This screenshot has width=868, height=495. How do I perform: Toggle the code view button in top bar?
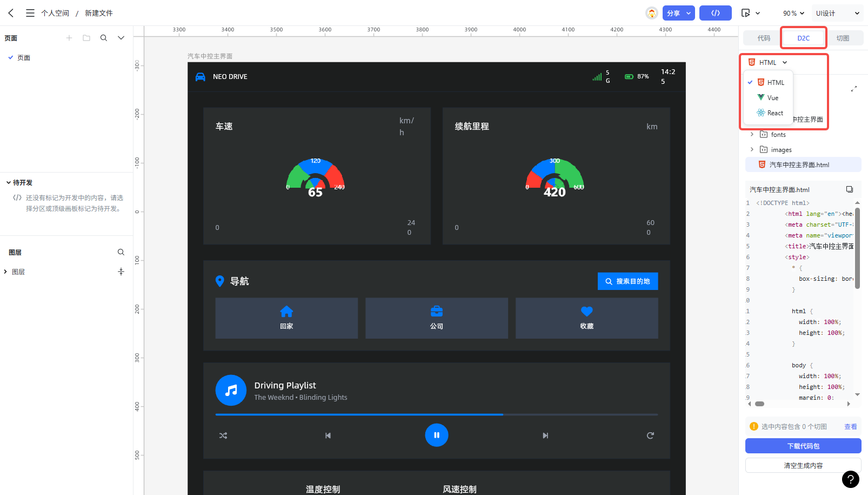715,13
